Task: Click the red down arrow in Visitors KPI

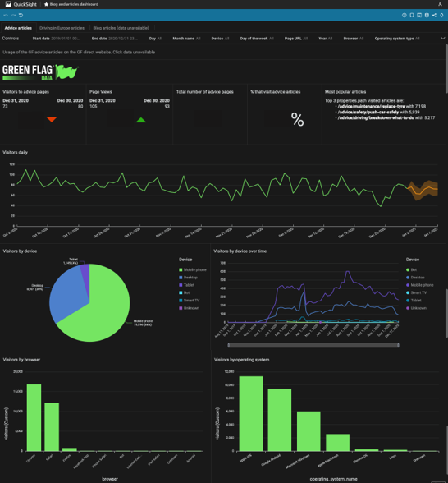Action: point(52,120)
